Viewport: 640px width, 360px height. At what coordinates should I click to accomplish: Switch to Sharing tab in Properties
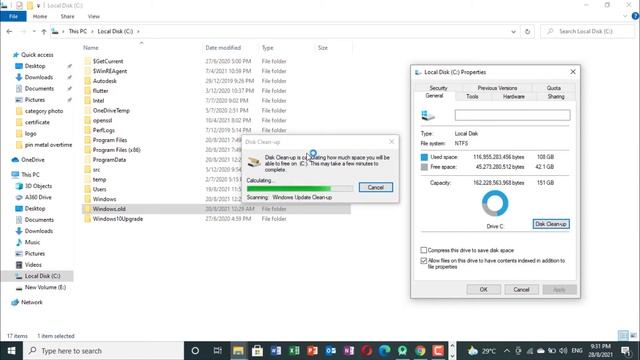[556, 97]
